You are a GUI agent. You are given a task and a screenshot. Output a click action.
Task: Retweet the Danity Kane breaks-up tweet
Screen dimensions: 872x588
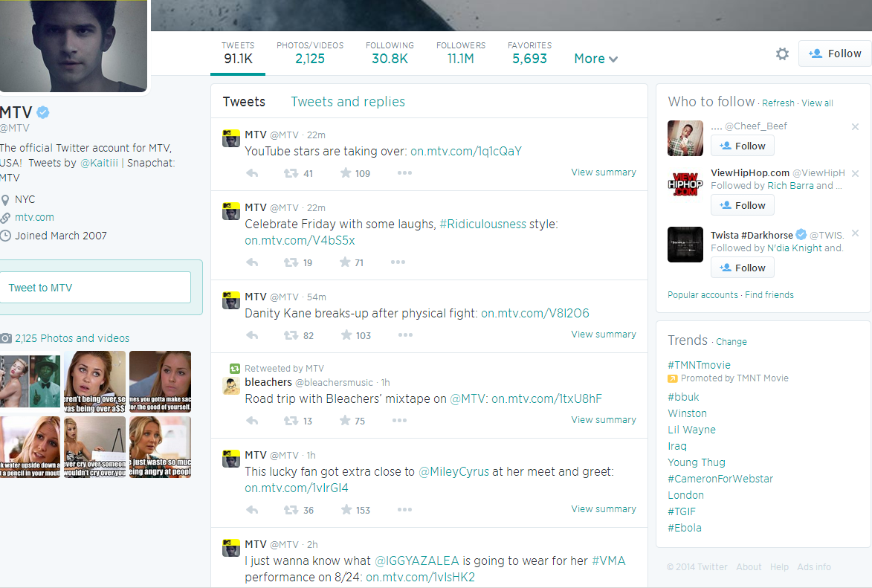click(x=291, y=335)
